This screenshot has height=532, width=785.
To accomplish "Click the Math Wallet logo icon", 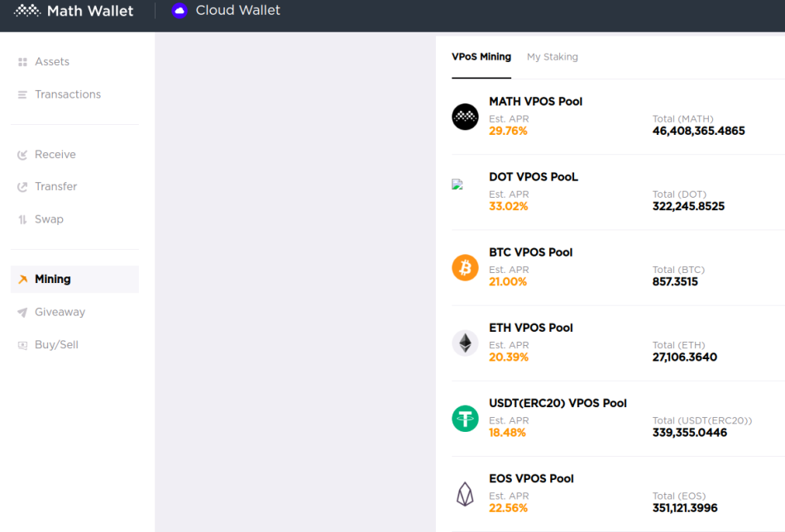I will 27,11.
